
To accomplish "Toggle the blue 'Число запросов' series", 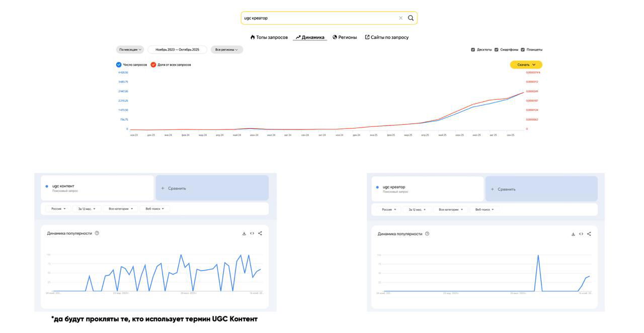I will 119,64.
